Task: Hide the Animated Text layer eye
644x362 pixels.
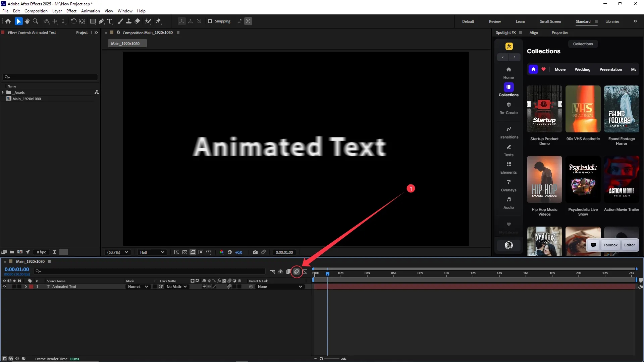Action: (4, 287)
